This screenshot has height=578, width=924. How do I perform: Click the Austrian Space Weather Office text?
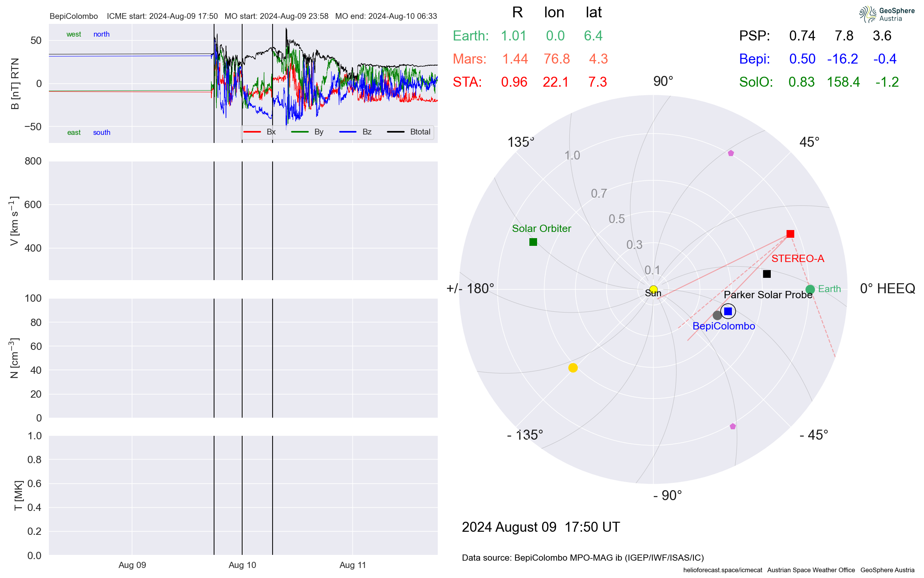click(811, 570)
